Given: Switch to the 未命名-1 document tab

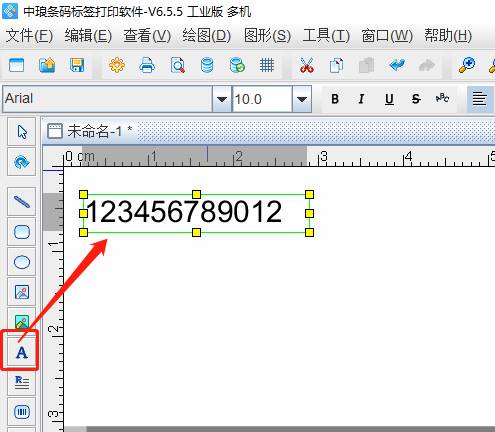Looking at the screenshot, I should click(90, 131).
